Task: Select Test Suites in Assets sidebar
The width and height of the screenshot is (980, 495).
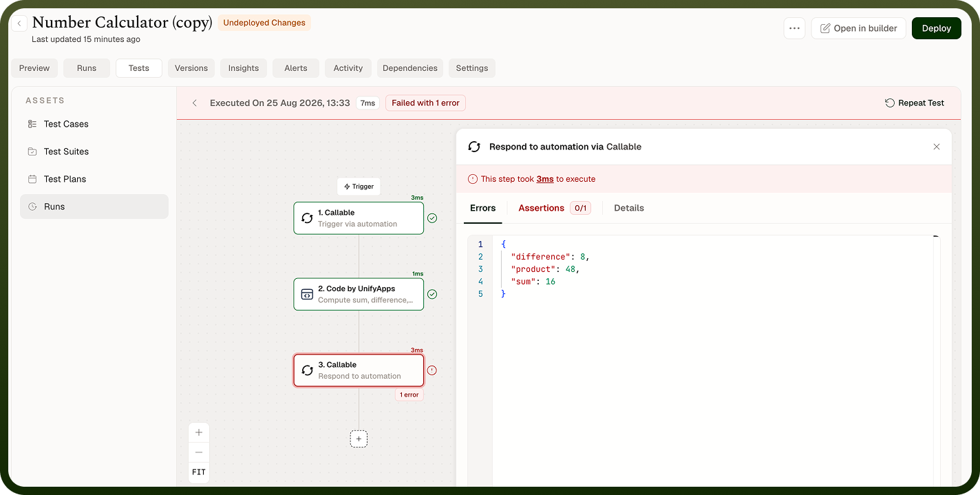Action: click(x=94, y=151)
